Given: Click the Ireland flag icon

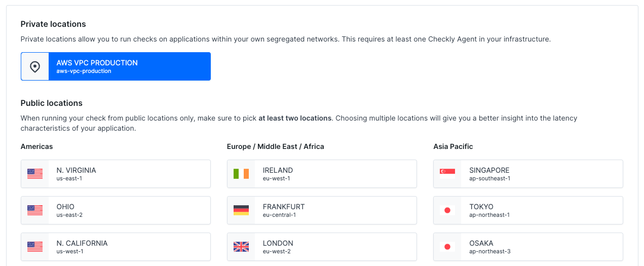Looking at the screenshot, I should (x=241, y=174).
